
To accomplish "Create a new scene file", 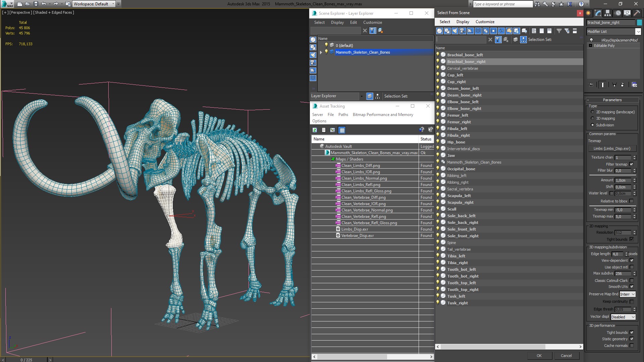I will coord(19,4).
